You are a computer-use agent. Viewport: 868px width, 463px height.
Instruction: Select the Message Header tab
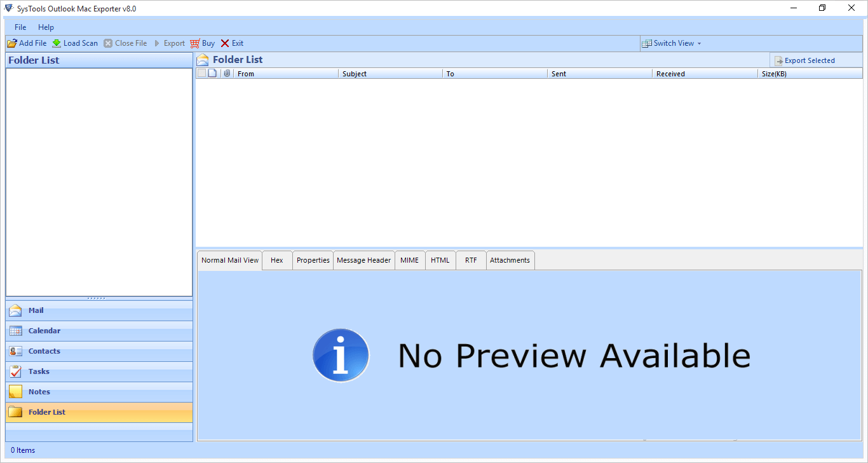tap(364, 260)
